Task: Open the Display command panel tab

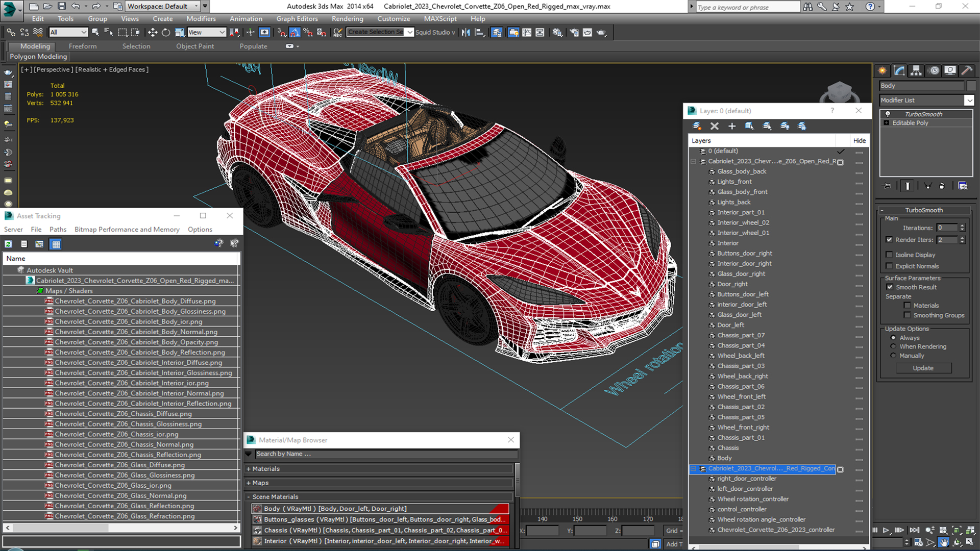Action: pos(950,70)
